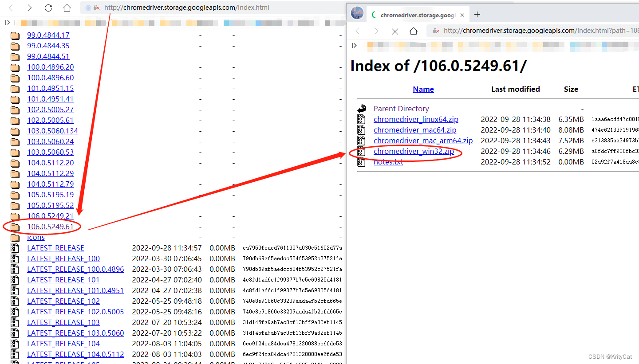Open folder 104.0.5112.79
This screenshot has height=364, width=639.
51,184
